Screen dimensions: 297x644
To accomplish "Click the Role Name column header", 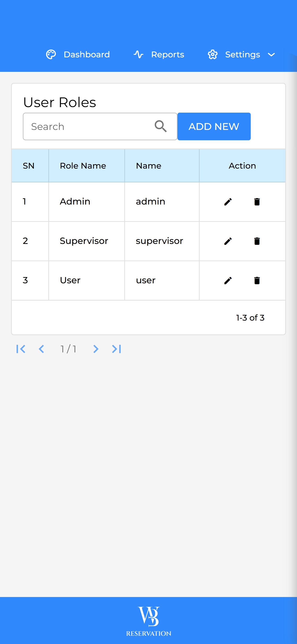I will pos(83,166).
